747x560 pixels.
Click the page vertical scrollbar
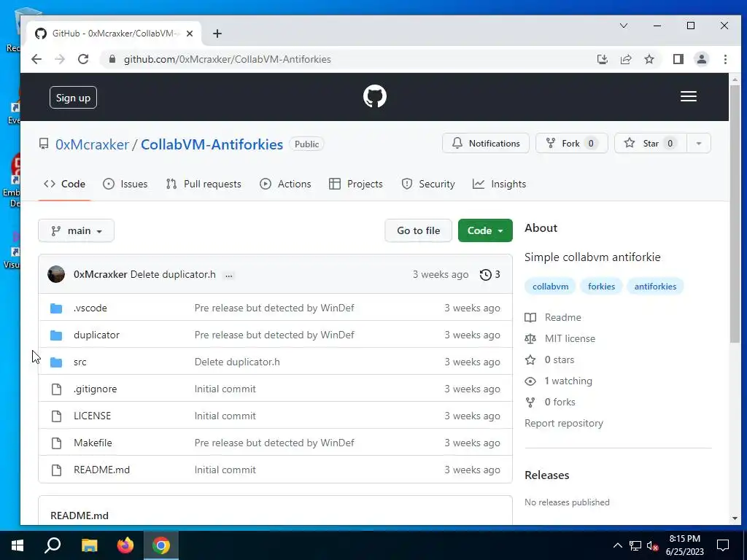point(735,214)
